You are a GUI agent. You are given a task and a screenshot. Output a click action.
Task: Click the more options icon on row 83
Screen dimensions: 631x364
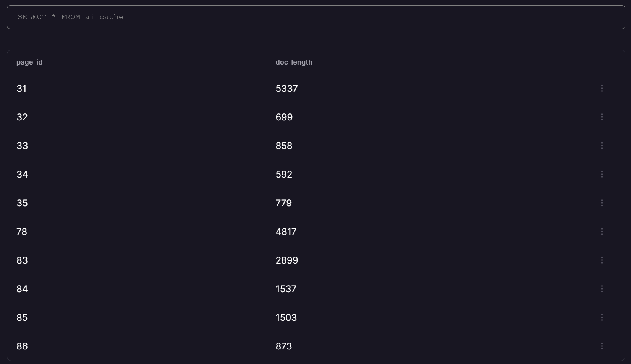pyautogui.click(x=602, y=260)
